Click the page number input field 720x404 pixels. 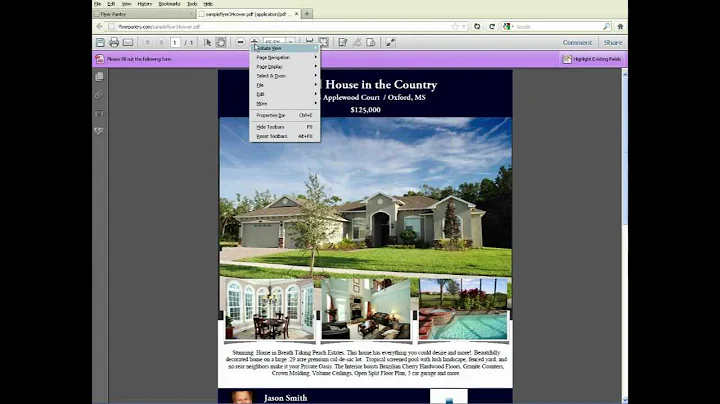175,42
